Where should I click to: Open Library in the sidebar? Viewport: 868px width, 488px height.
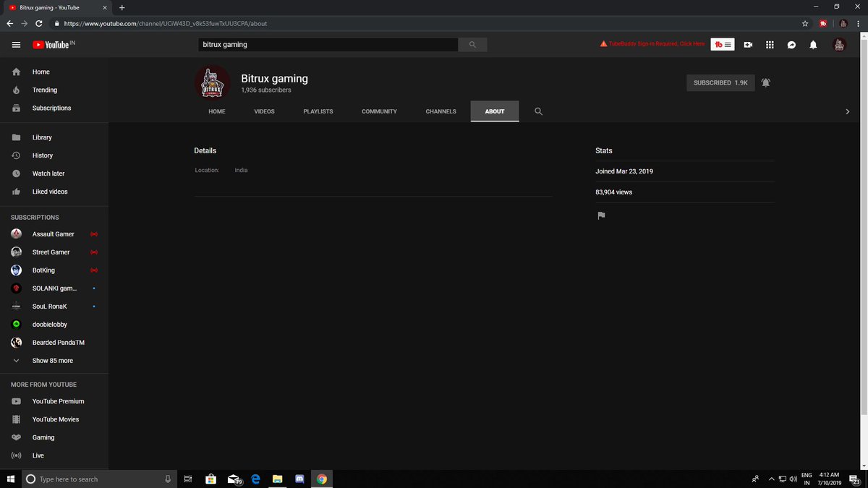coord(54,137)
